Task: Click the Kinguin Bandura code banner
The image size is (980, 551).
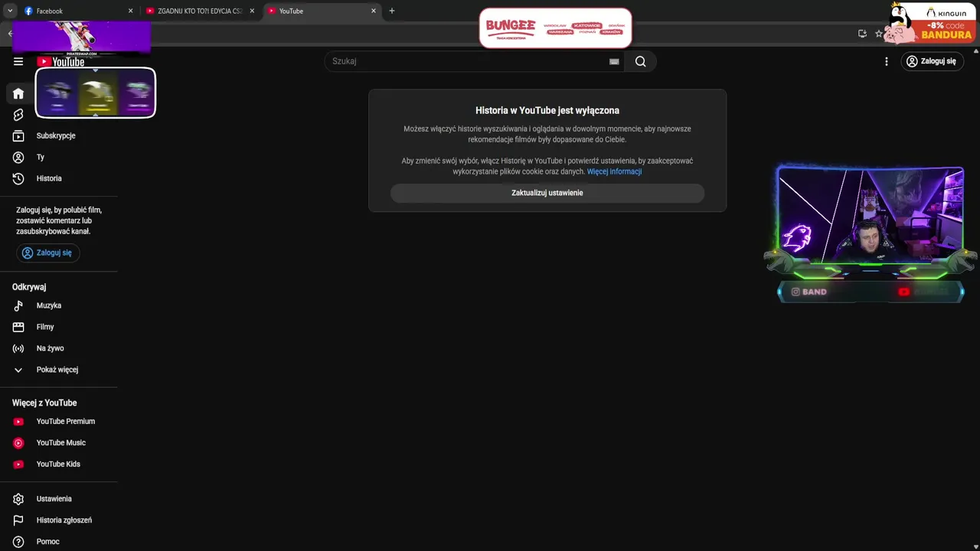Action: [x=929, y=23]
